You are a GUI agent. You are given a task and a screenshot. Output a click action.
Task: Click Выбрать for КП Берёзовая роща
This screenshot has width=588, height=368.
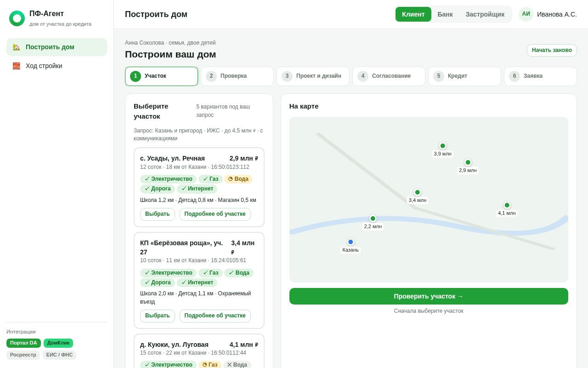(x=158, y=316)
